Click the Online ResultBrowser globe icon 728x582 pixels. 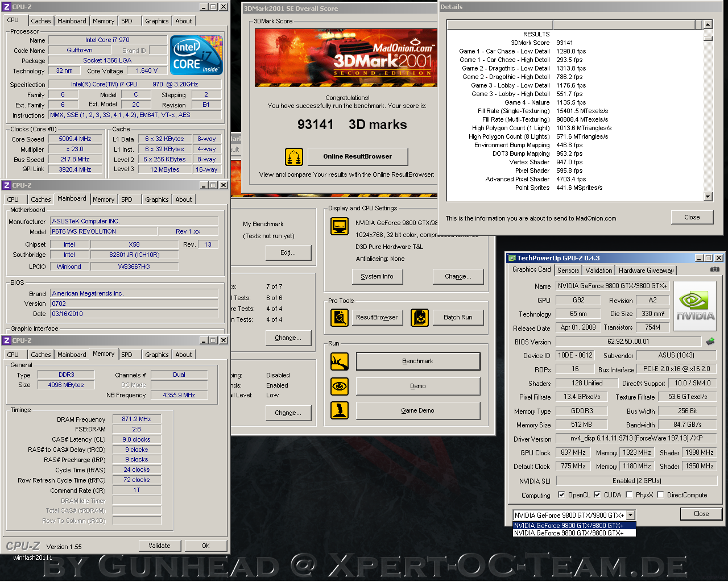click(x=293, y=156)
